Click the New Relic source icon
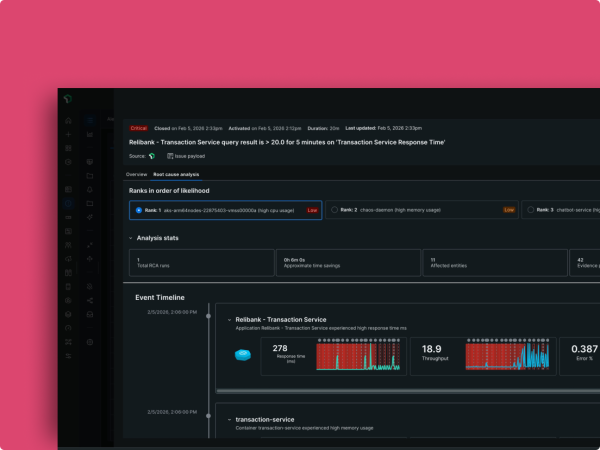600x450 pixels. click(152, 156)
